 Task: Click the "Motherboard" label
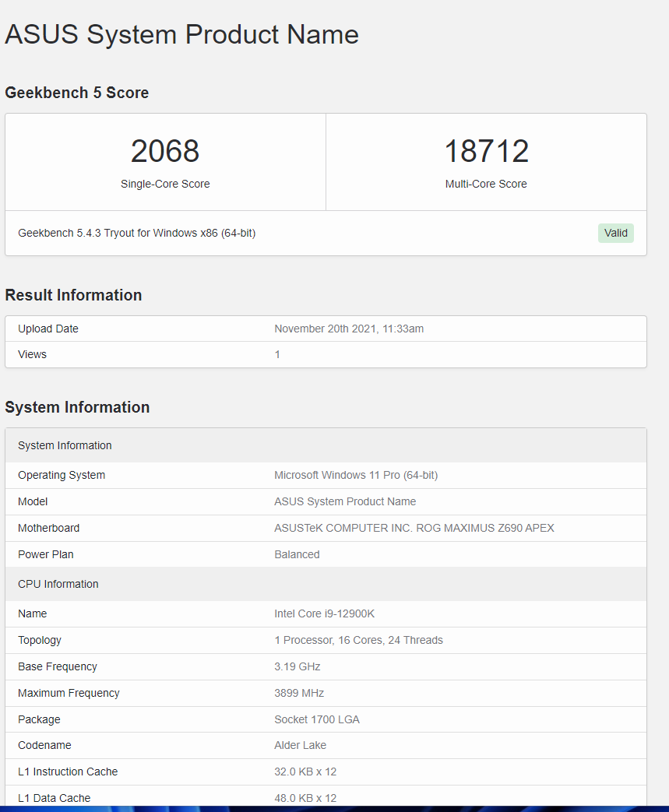(49, 528)
